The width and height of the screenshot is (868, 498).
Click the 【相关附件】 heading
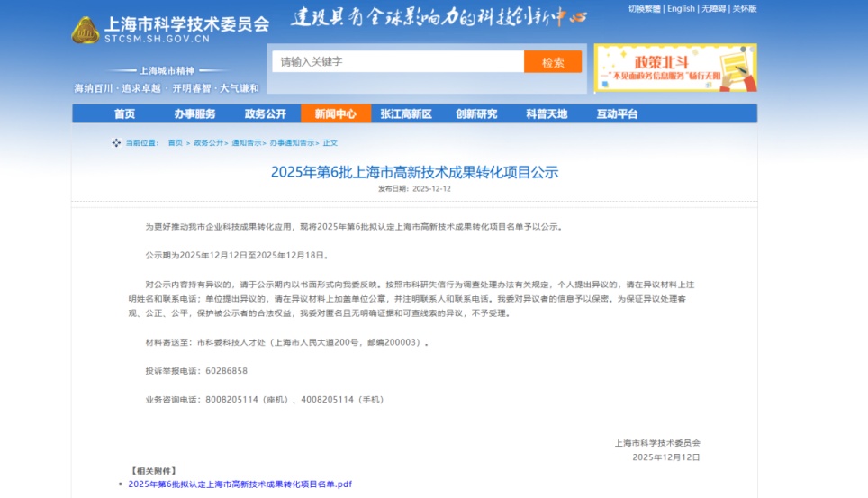(154, 471)
